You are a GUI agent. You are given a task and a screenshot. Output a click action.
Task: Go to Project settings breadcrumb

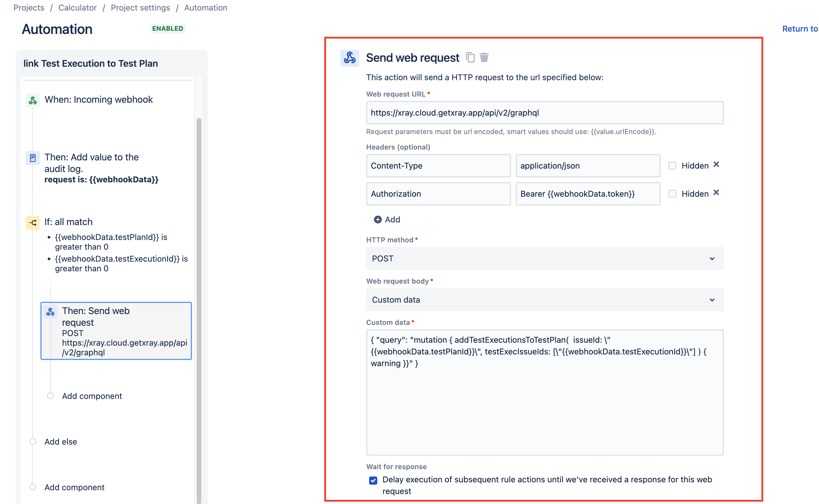coord(140,8)
